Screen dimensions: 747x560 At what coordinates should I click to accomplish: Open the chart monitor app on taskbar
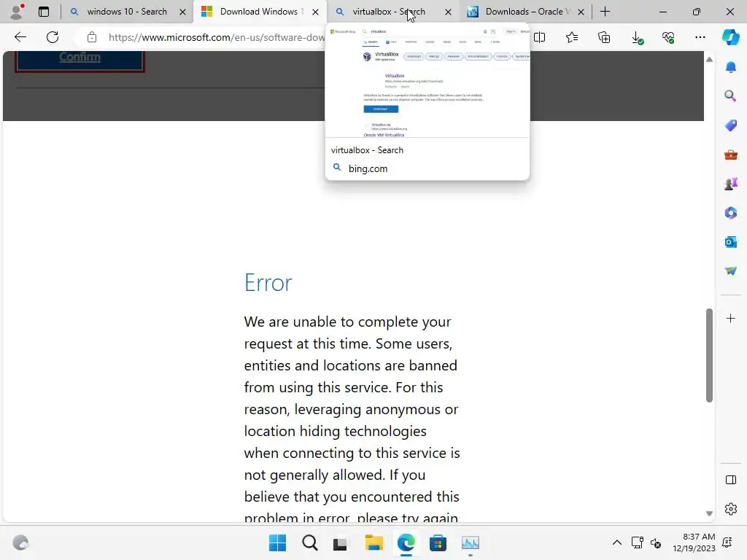coord(471,542)
